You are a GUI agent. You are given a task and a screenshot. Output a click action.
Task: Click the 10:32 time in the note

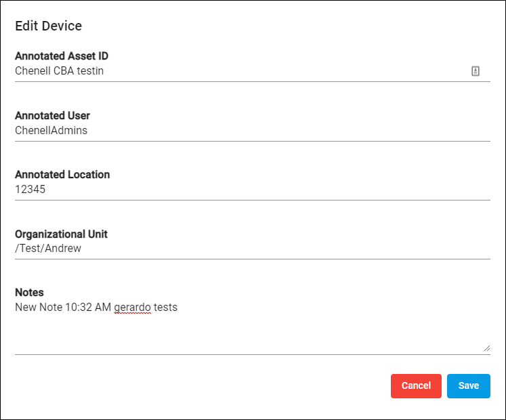coord(79,308)
